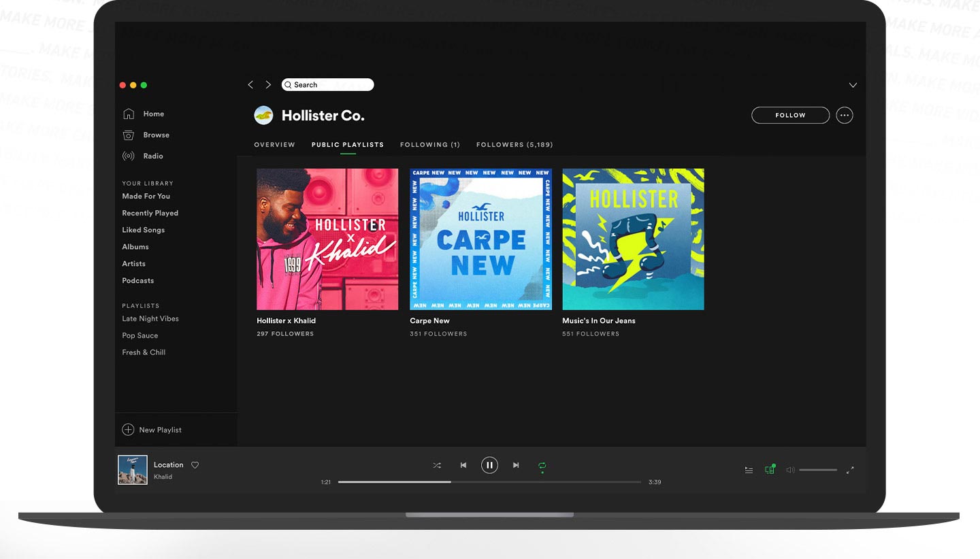Click the Hollister x Khalid title
Viewport: 980px width, 559px height.
click(287, 321)
